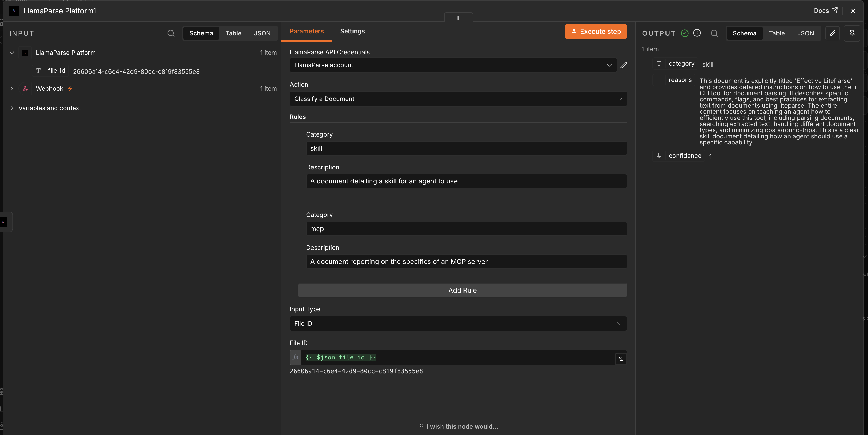
Task: Click the LlamaParse Platform1 node title
Action: click(x=60, y=11)
